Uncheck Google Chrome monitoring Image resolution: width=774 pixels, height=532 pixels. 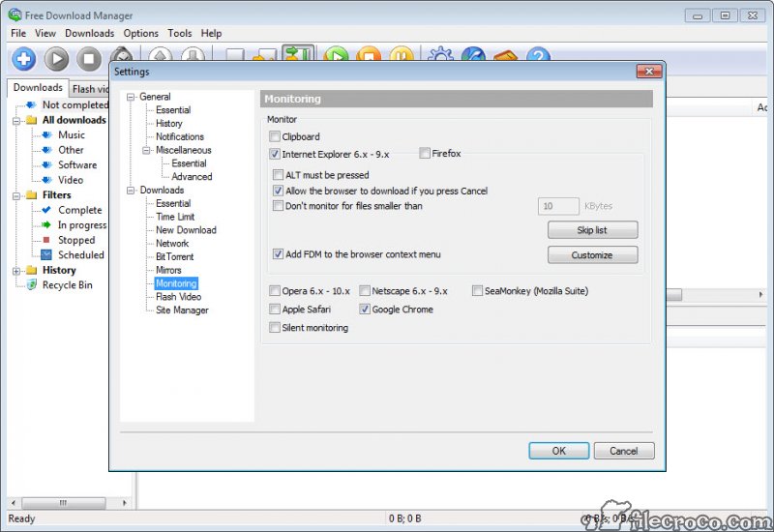[365, 310]
